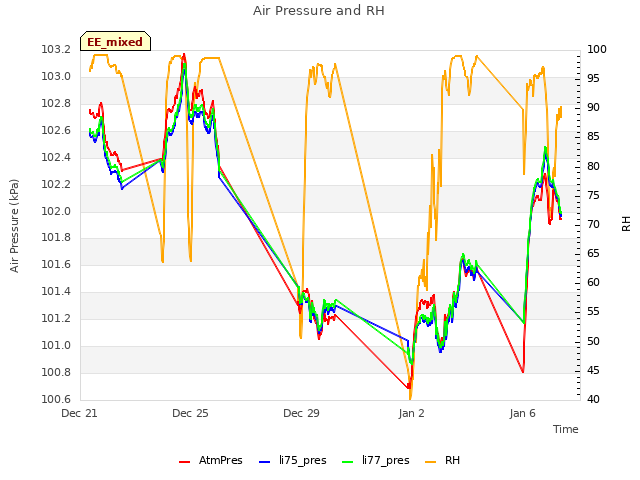Image resolution: width=640 pixels, height=480 pixels.
Task: Click the 50 RH axis tick label
Action: [593, 341]
